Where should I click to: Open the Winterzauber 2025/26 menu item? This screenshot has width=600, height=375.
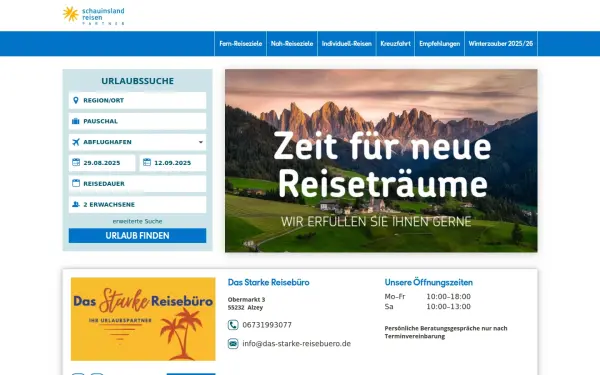click(501, 44)
